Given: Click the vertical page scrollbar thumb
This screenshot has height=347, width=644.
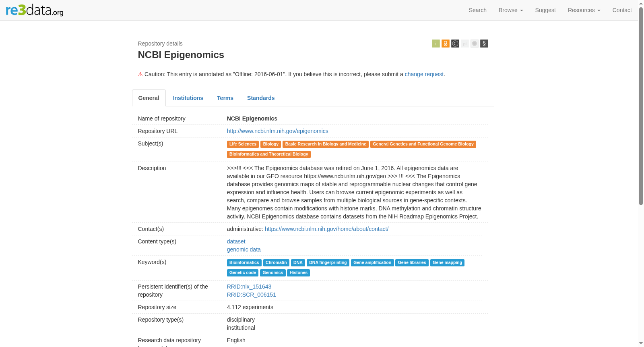Looking at the screenshot, I should click(641, 106).
